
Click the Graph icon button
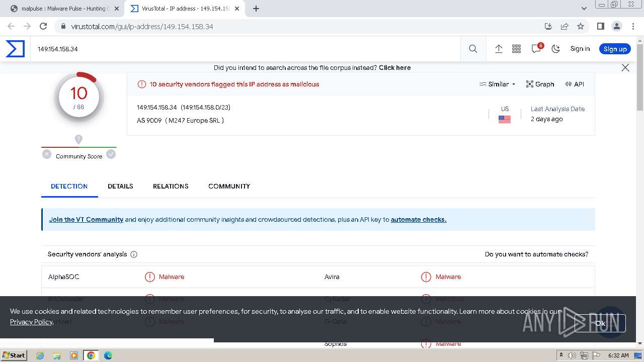(540, 84)
